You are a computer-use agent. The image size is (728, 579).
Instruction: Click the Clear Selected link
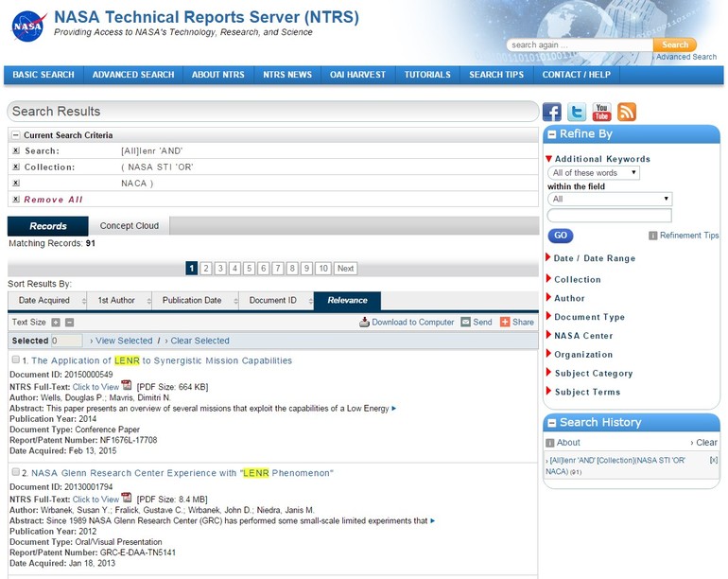tap(199, 341)
